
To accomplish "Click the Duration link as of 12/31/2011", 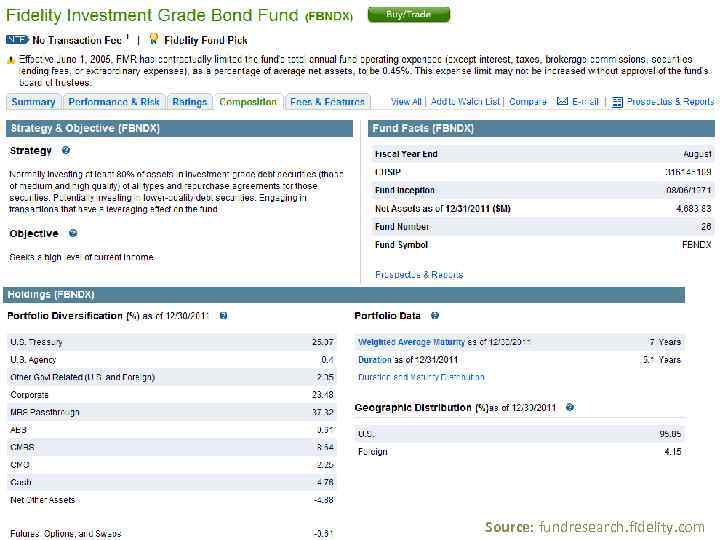I will click(x=375, y=360).
